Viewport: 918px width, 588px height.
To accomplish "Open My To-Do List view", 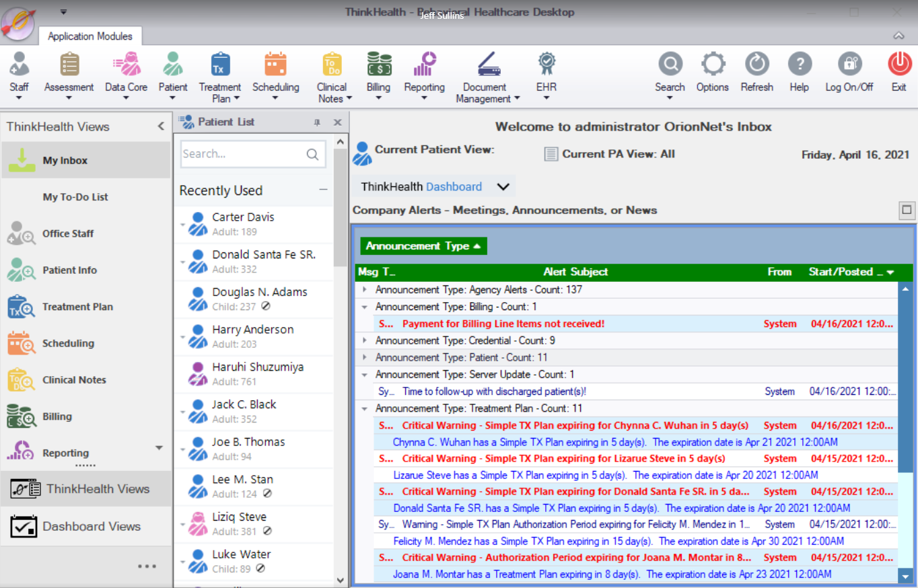I will [x=75, y=197].
